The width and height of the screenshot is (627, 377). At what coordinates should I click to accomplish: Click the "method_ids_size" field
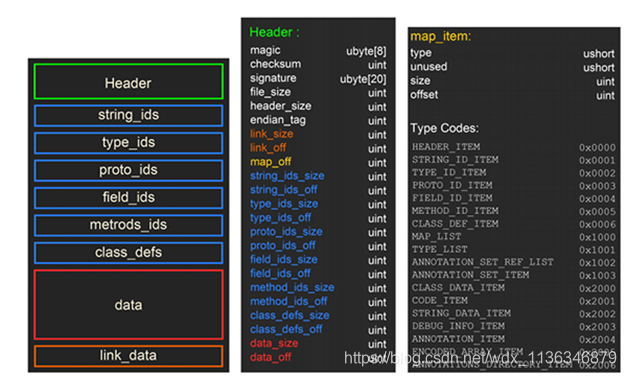pos(292,287)
